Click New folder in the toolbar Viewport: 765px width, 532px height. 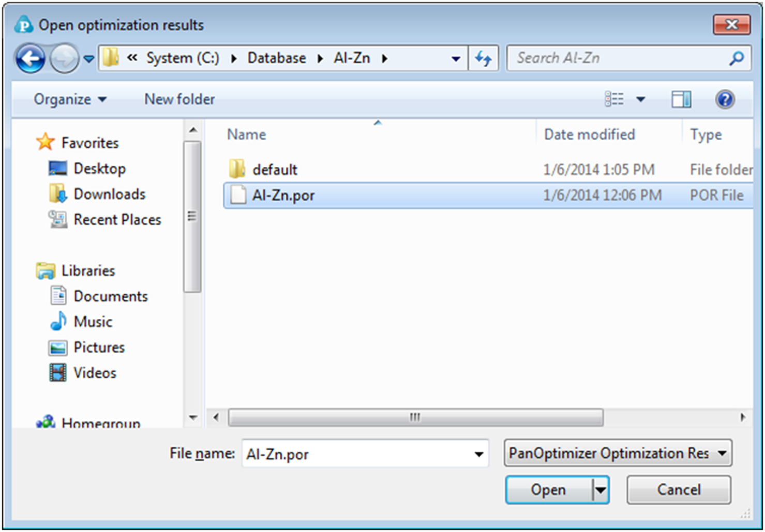coord(179,99)
